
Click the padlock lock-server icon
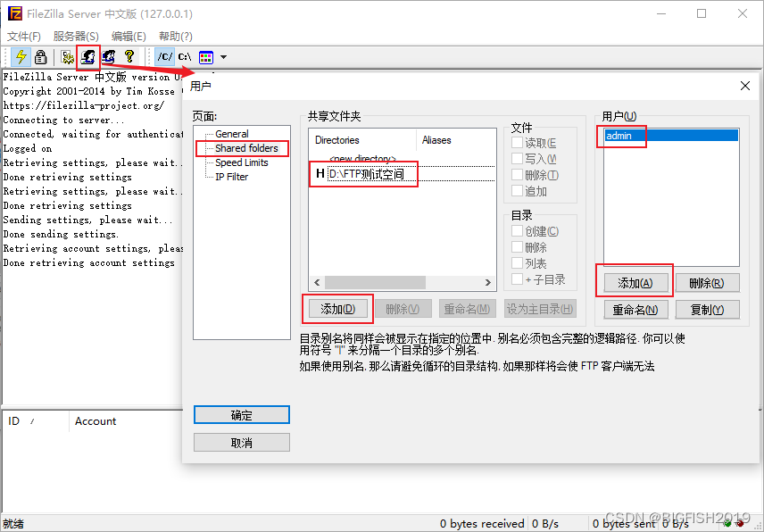(41, 57)
